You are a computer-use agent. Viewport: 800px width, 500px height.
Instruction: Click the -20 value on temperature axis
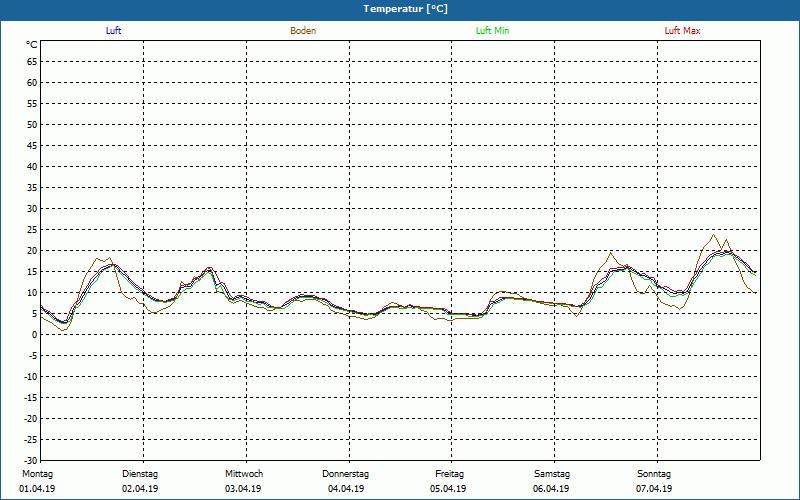pos(31,418)
